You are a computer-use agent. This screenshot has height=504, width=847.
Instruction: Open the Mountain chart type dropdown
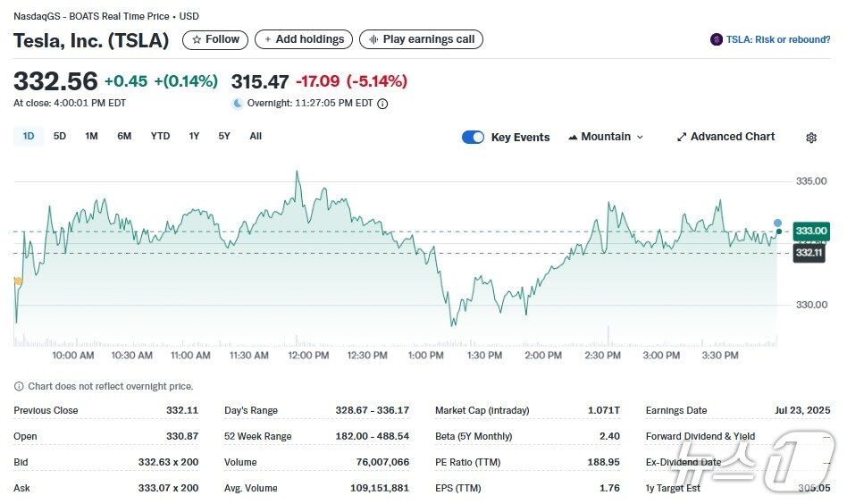606,137
